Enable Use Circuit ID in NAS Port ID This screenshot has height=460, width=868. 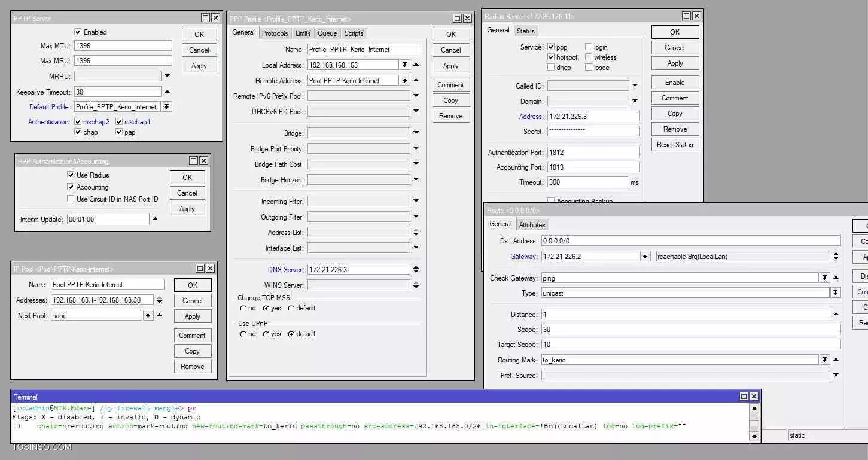(x=71, y=199)
